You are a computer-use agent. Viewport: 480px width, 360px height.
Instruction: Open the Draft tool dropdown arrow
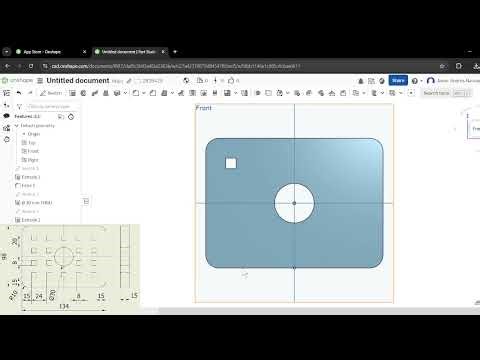pyautogui.click(x=172, y=93)
